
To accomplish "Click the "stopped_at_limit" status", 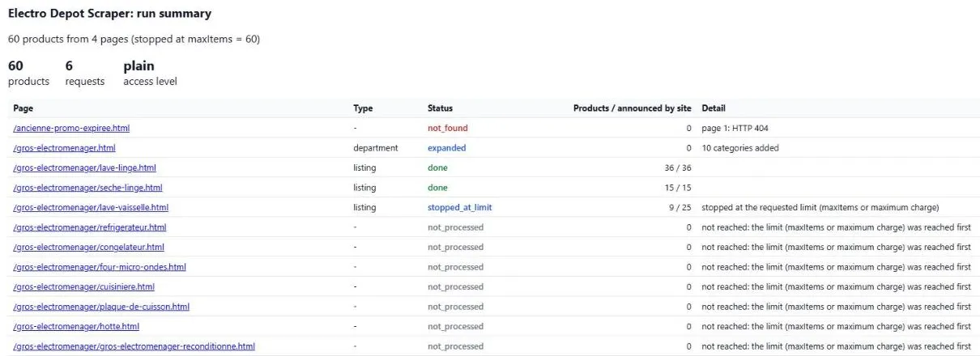I will tap(460, 207).
